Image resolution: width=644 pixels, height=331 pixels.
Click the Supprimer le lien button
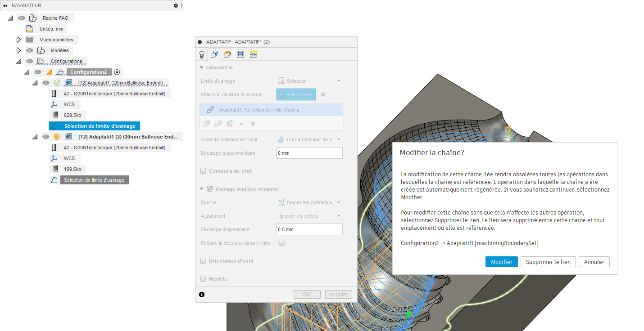coord(548,262)
